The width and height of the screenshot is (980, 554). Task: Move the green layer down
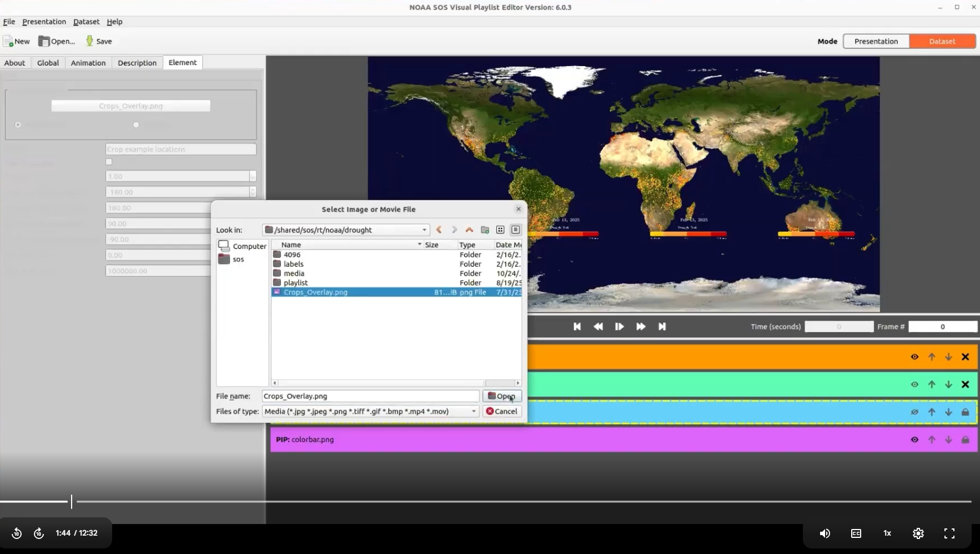pyautogui.click(x=948, y=385)
